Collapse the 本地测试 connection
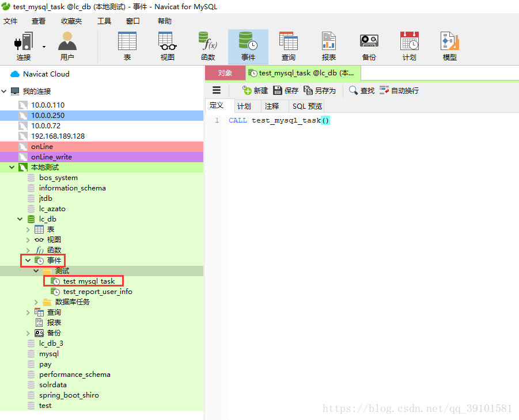The width and height of the screenshot is (519, 420). tap(12, 167)
